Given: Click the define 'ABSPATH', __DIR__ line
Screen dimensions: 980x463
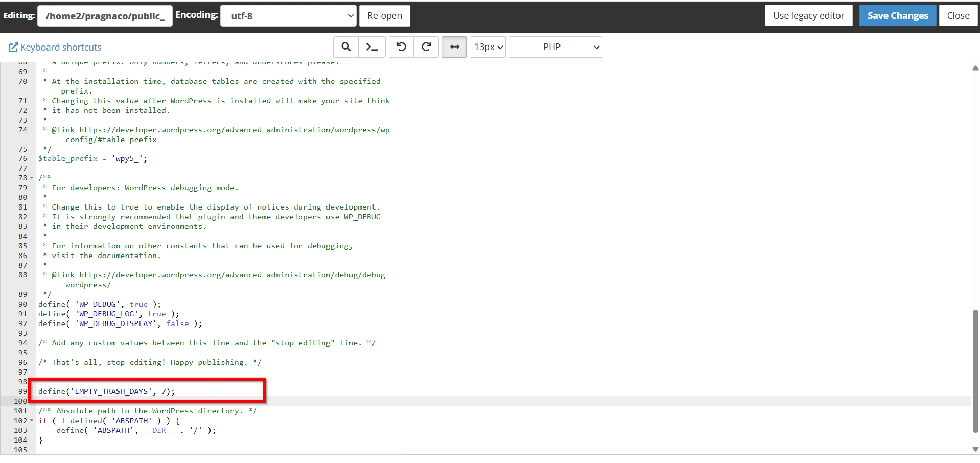Looking at the screenshot, I should 136,431.
